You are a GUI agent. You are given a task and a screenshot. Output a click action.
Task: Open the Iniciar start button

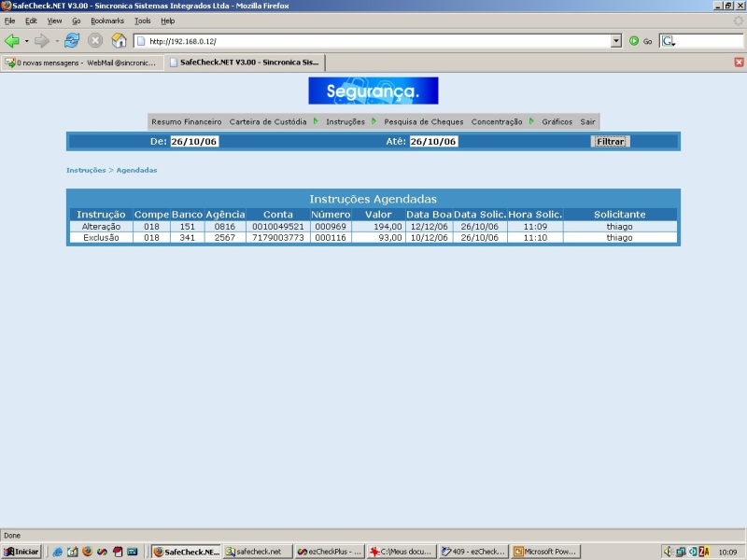coord(21,552)
